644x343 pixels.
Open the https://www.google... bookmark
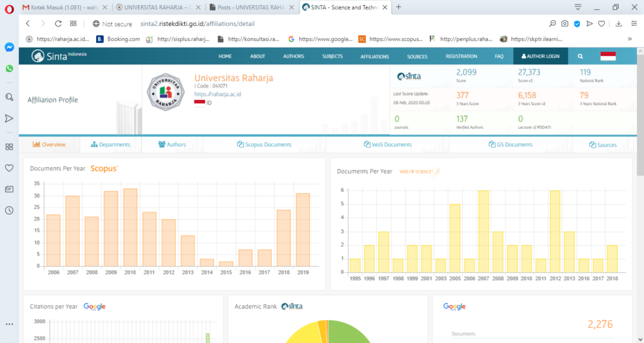coord(320,39)
